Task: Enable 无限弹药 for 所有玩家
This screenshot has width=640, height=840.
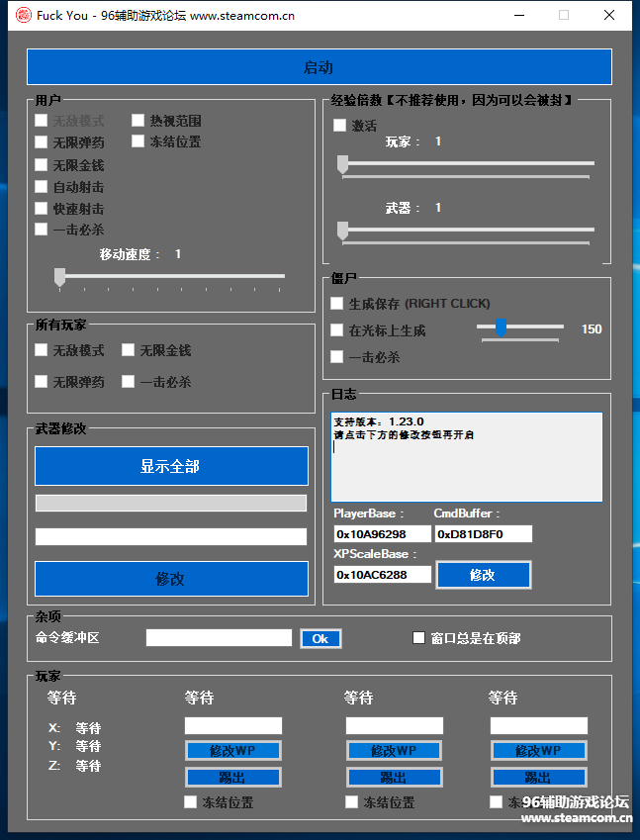Action: 42,382
